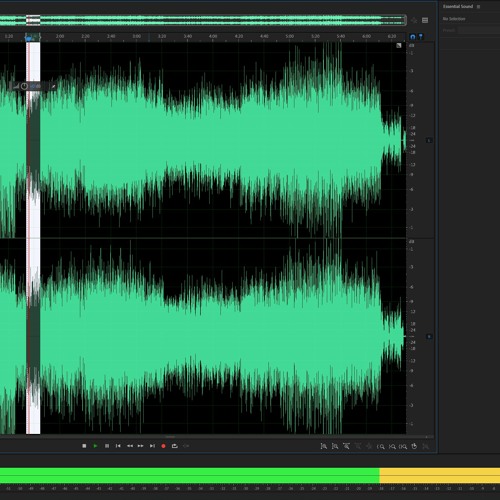Pin the HUD with the pin icon
Viewport: 500px width, 500px height.
(x=53, y=87)
